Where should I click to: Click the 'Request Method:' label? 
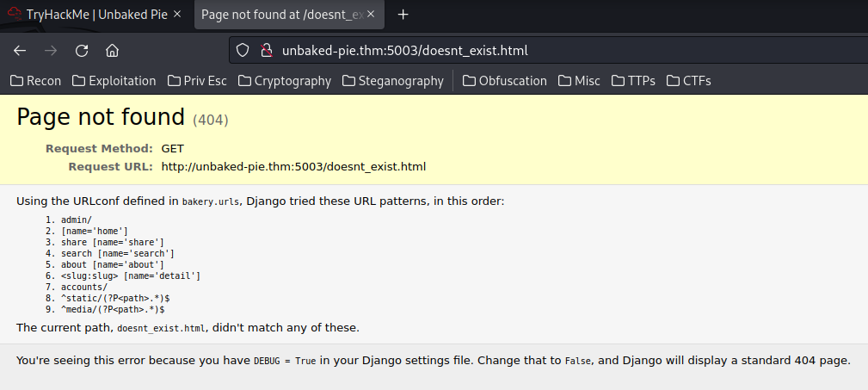[x=99, y=148]
